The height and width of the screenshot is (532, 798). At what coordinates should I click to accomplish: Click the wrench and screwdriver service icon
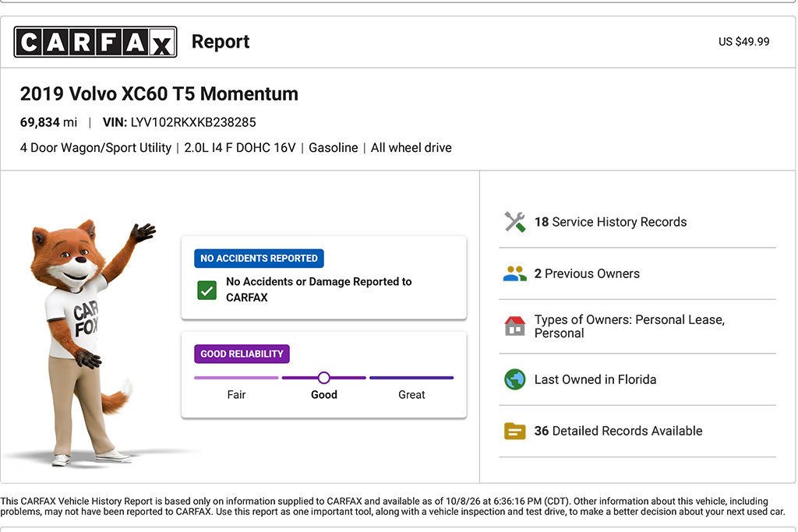tap(514, 222)
